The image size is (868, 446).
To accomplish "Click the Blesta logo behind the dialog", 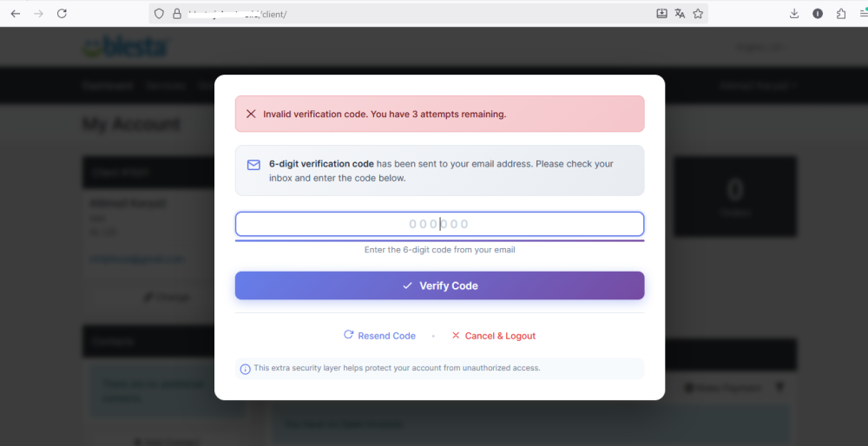I will coord(126,48).
